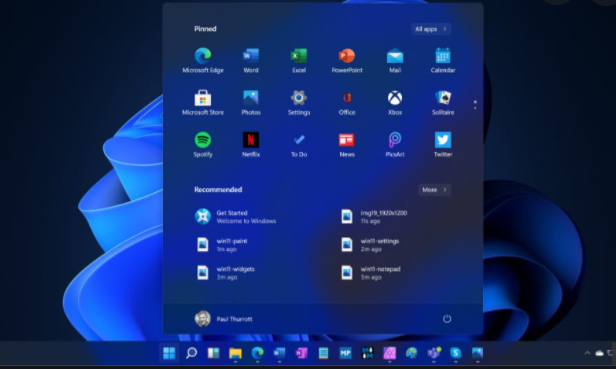Open Microsoft Edge from the taskbar

[x=257, y=353]
